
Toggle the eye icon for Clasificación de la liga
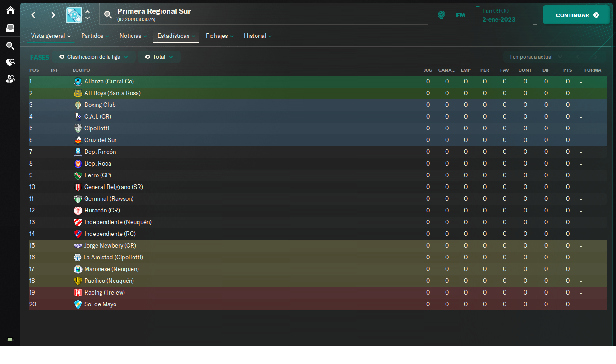(x=62, y=57)
